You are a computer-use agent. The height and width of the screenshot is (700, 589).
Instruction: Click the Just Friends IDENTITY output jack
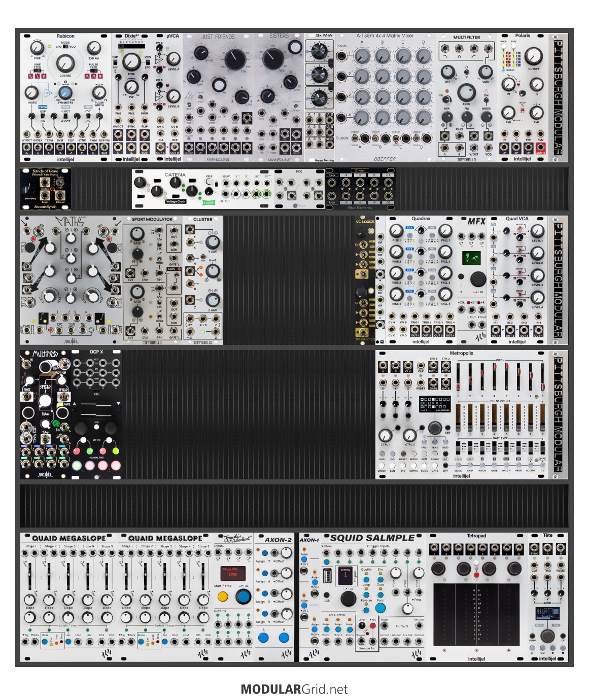click(x=189, y=147)
